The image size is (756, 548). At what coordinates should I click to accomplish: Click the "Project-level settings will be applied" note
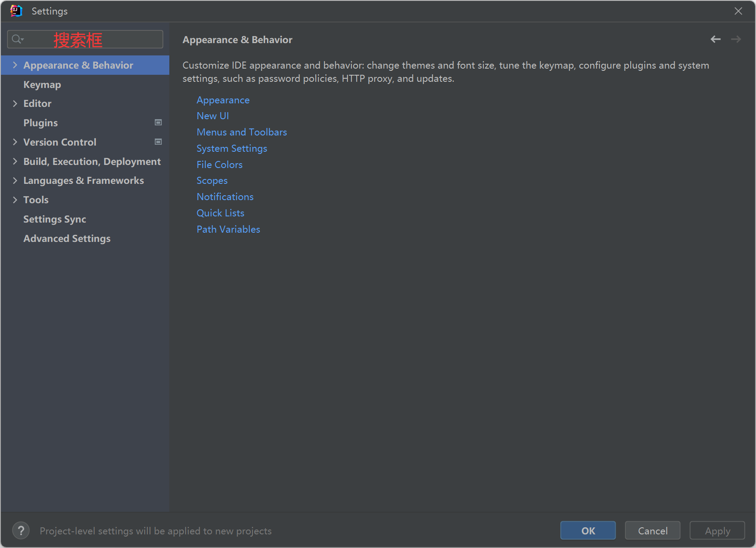tap(156, 531)
